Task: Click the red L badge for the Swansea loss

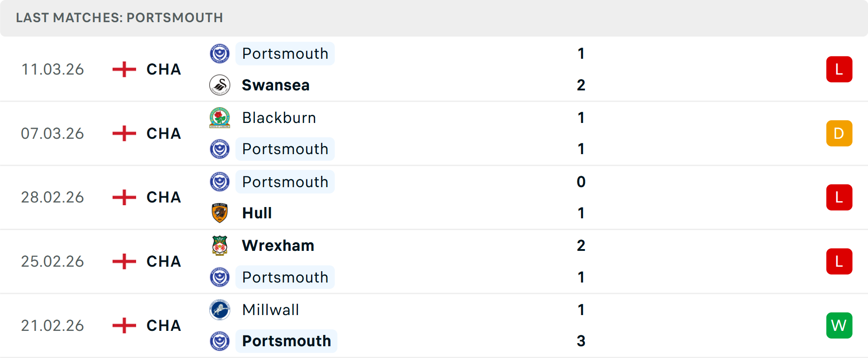Action: point(839,69)
